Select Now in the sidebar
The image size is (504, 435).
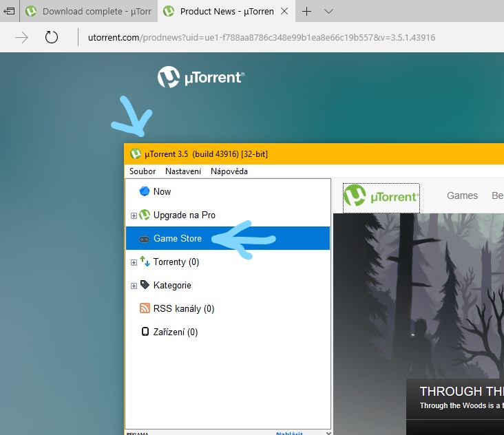pyautogui.click(x=228, y=191)
